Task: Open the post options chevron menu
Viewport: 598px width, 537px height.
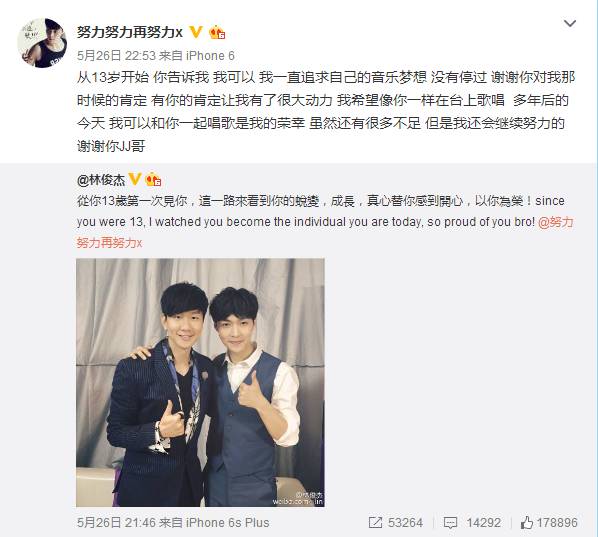Action: coord(570,24)
